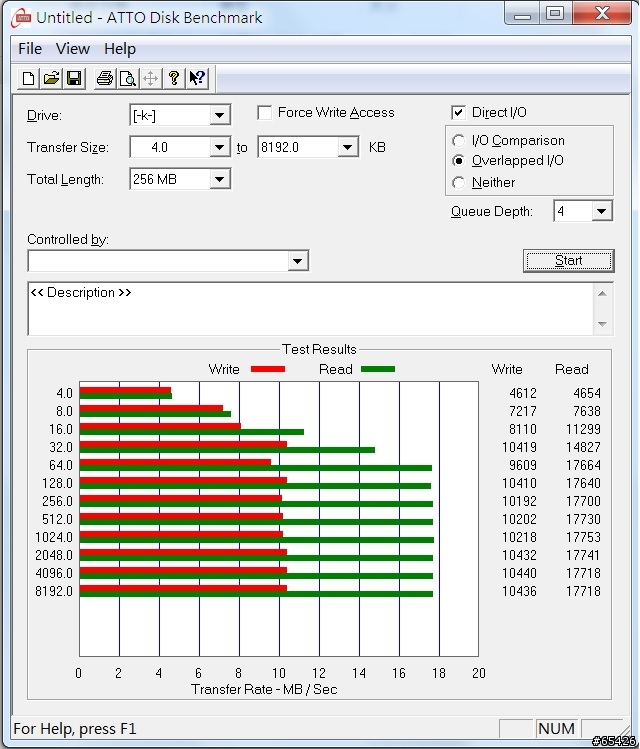Click the For Help, press F1 status text
The image size is (640, 749).
[x=75, y=729]
